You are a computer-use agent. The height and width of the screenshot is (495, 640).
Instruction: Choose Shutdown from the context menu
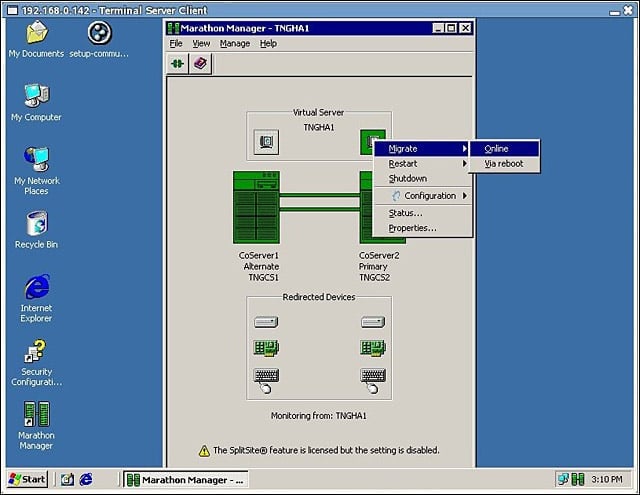pyautogui.click(x=422, y=179)
